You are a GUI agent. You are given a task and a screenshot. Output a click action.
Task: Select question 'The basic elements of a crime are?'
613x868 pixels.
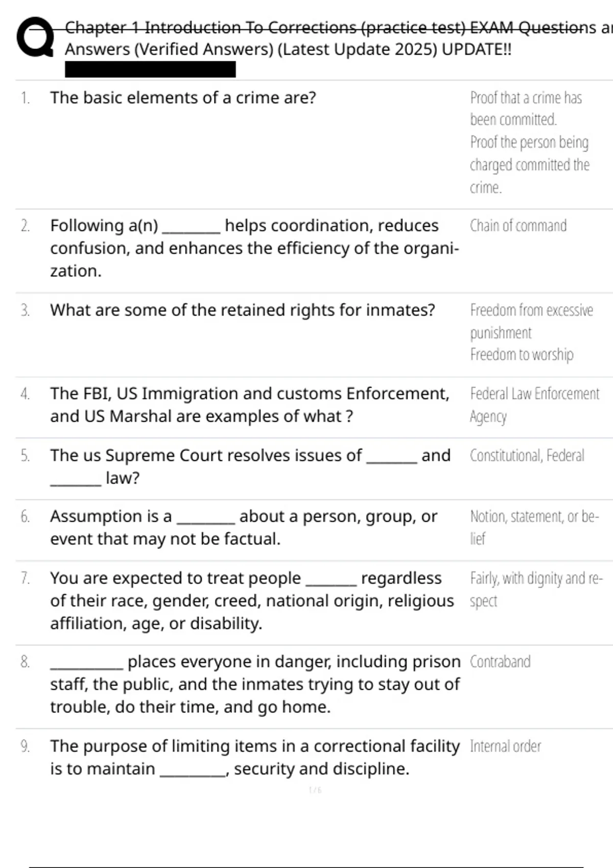pyautogui.click(x=183, y=98)
